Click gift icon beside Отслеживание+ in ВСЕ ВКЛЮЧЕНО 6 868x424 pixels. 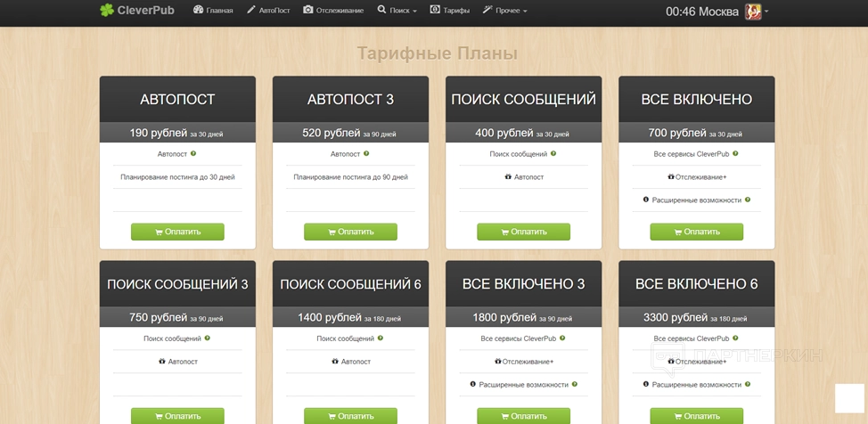coord(671,361)
